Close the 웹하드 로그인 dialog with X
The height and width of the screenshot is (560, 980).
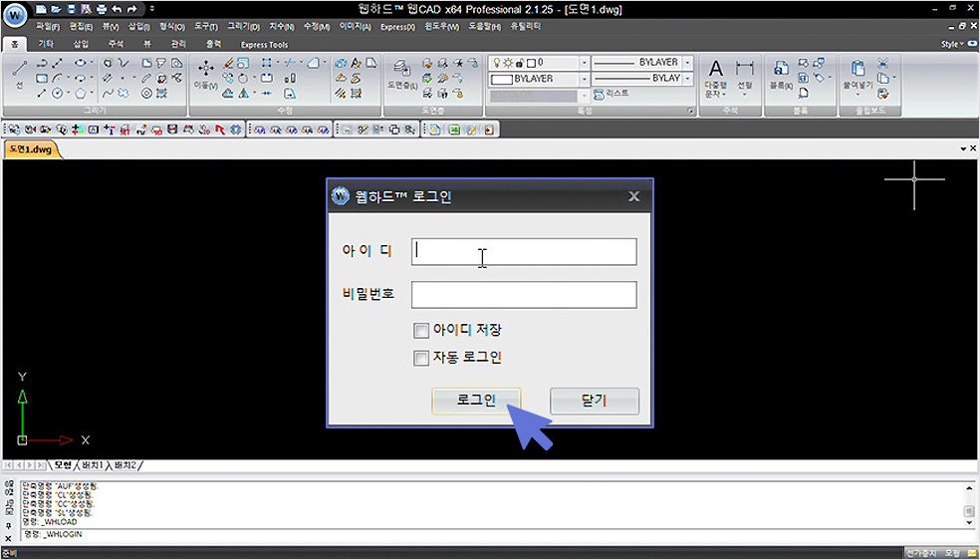[x=633, y=197]
